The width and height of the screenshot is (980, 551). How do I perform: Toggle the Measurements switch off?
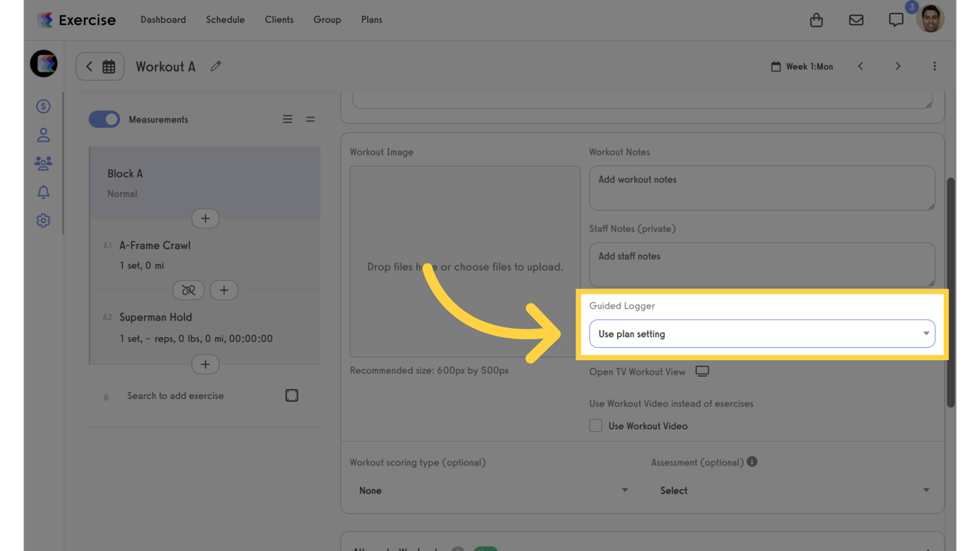[x=104, y=119]
